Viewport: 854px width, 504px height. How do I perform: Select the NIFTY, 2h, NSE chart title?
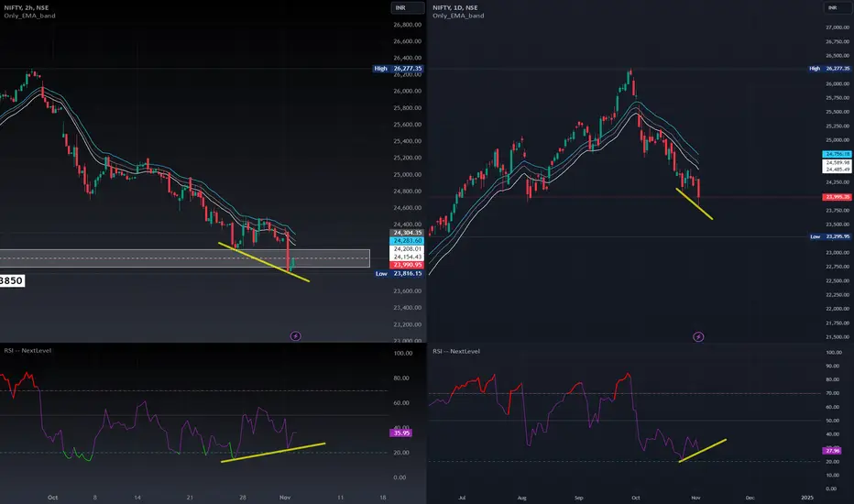[27, 7]
